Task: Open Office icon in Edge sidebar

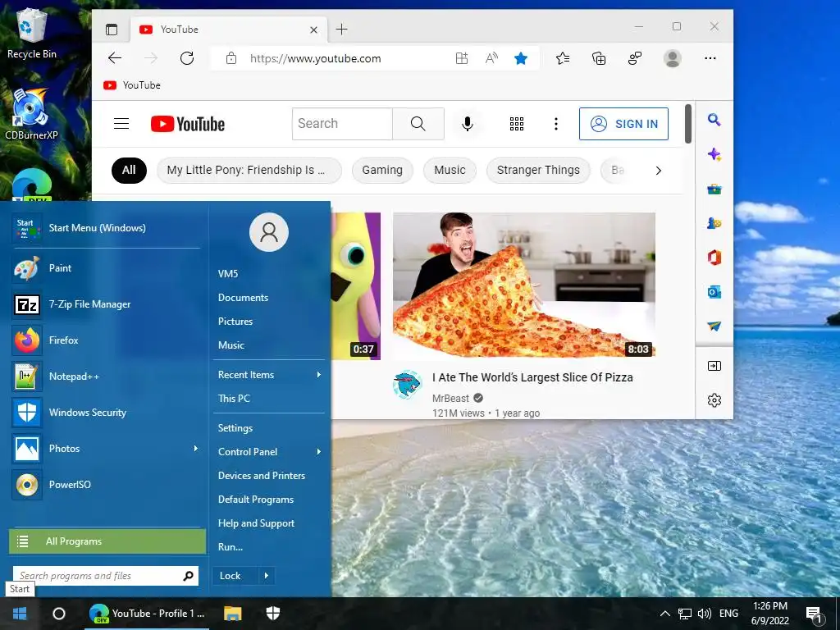Action: coord(714,257)
